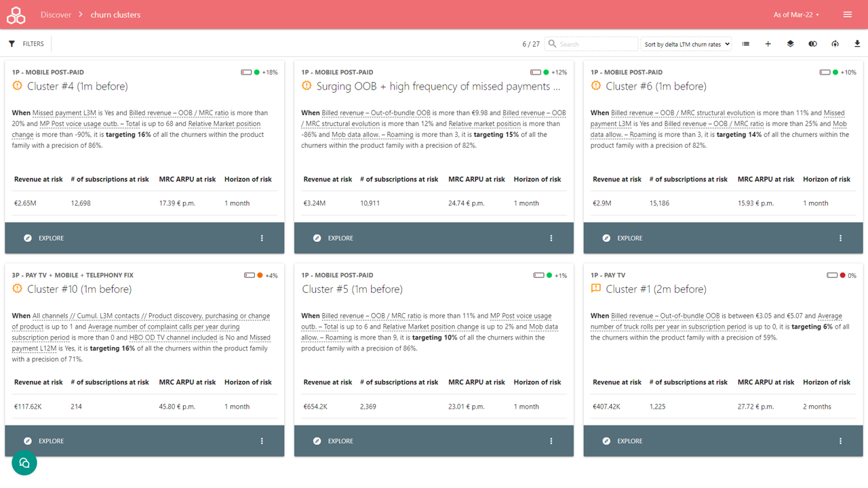Click the 10,911 subscriptions at risk value
Viewport: 868px width, 488px height.
click(x=370, y=203)
